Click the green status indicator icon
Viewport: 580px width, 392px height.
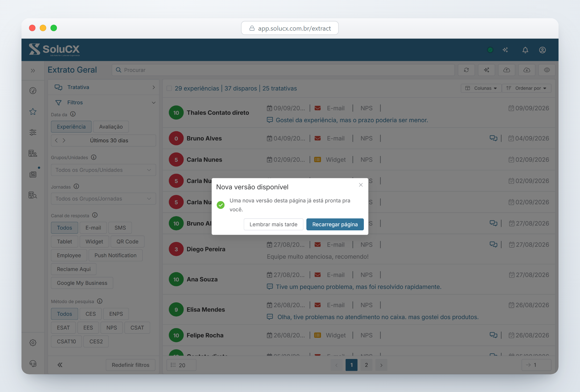[x=490, y=50]
